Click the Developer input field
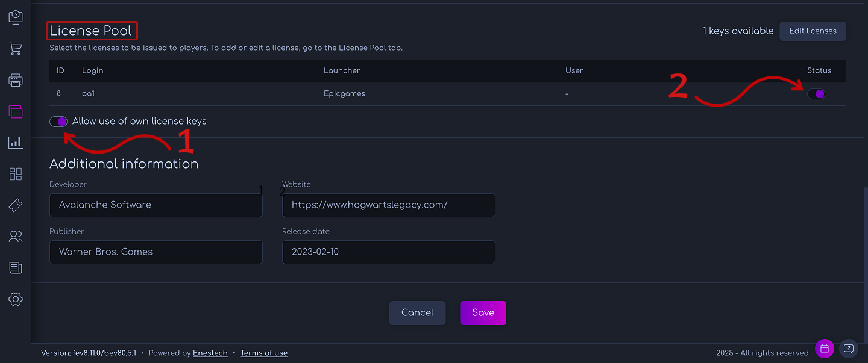The width and height of the screenshot is (868, 363). [156, 205]
